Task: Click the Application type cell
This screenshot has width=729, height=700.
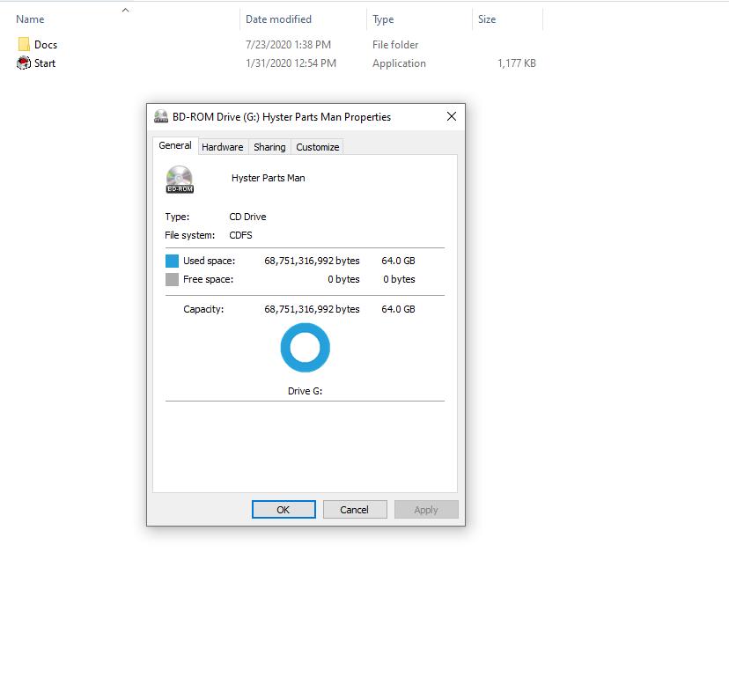Action: pyautogui.click(x=399, y=63)
